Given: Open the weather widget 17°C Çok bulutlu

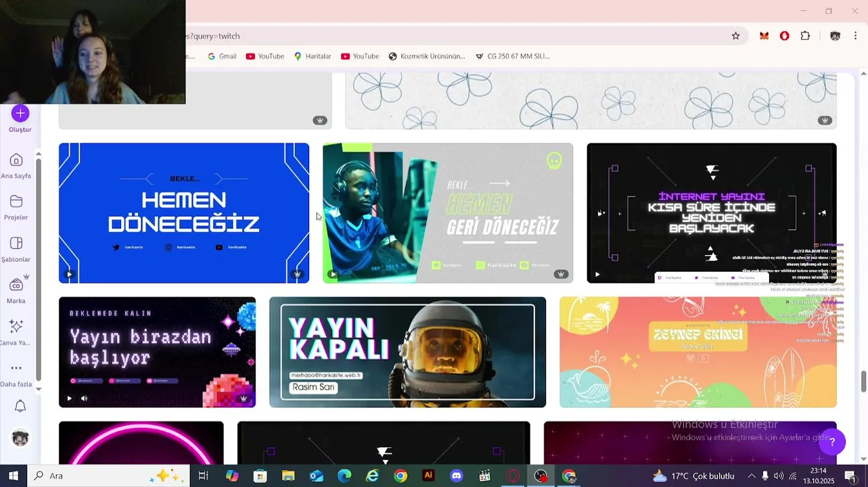Looking at the screenshot, I should point(693,476).
